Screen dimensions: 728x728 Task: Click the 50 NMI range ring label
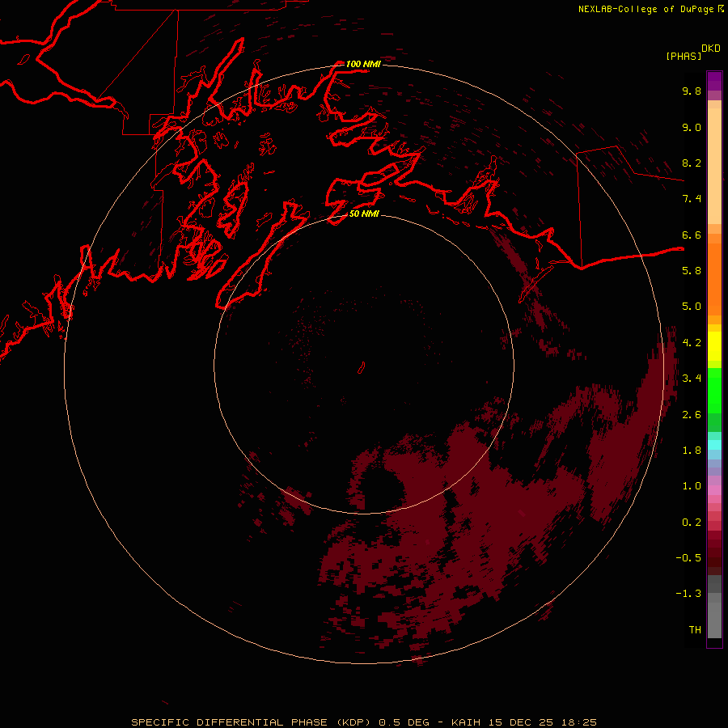(x=364, y=214)
